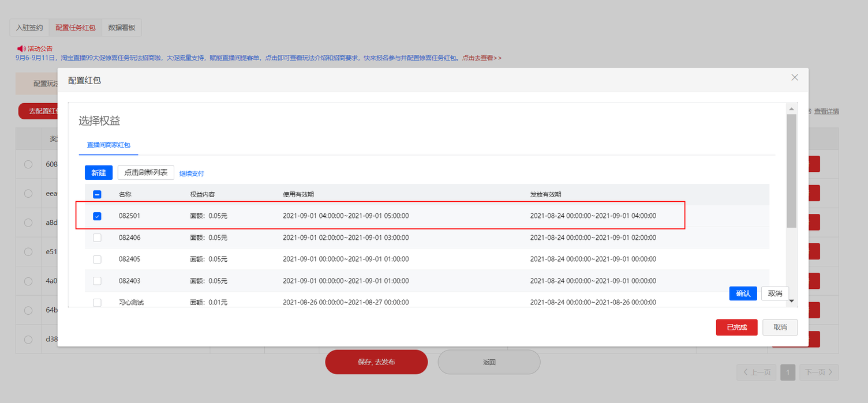Click the blue 确认 button

pos(743,293)
